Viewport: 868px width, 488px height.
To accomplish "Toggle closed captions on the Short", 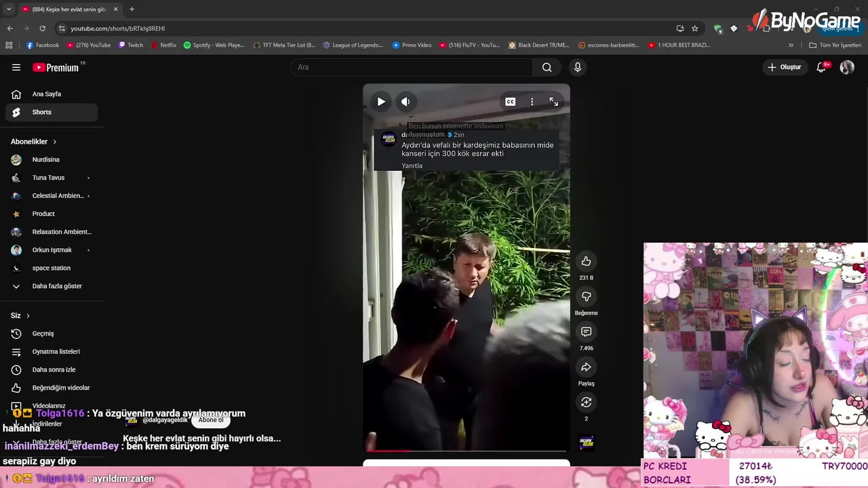I will tap(510, 102).
